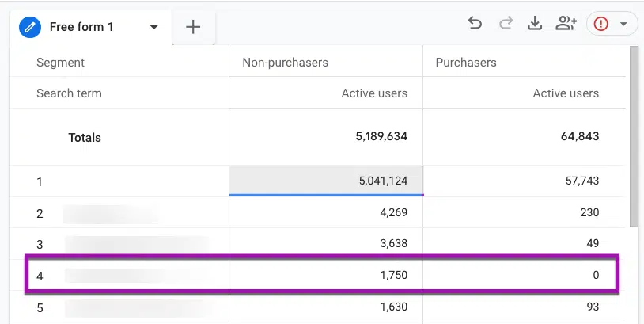
Task: Select the 64,843 Purchasers total cell
Action: tap(524, 136)
